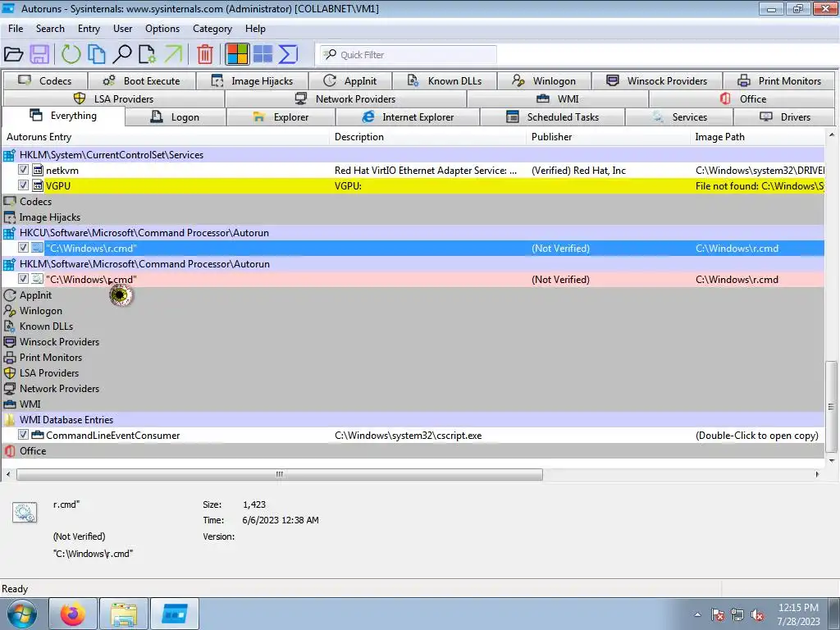Viewport: 840px width, 630px height.
Task: Uncheck the VGPU entry checkbox
Action: coord(23,185)
